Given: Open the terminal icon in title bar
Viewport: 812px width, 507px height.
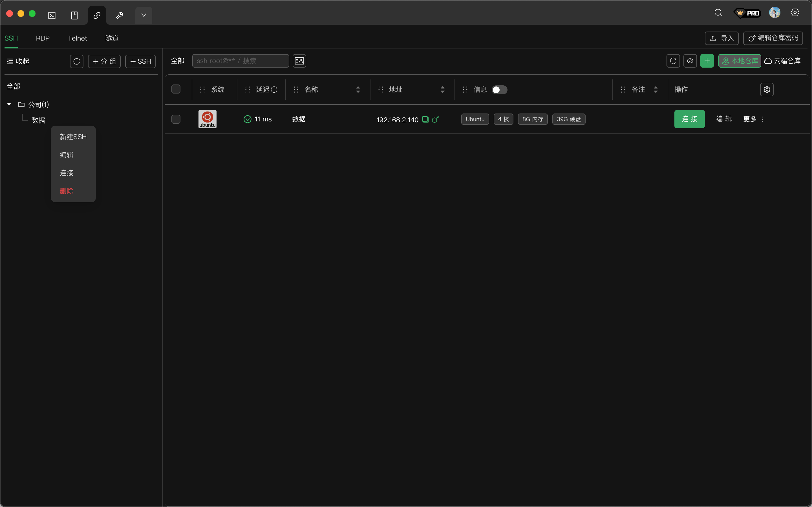Looking at the screenshot, I should [x=52, y=15].
